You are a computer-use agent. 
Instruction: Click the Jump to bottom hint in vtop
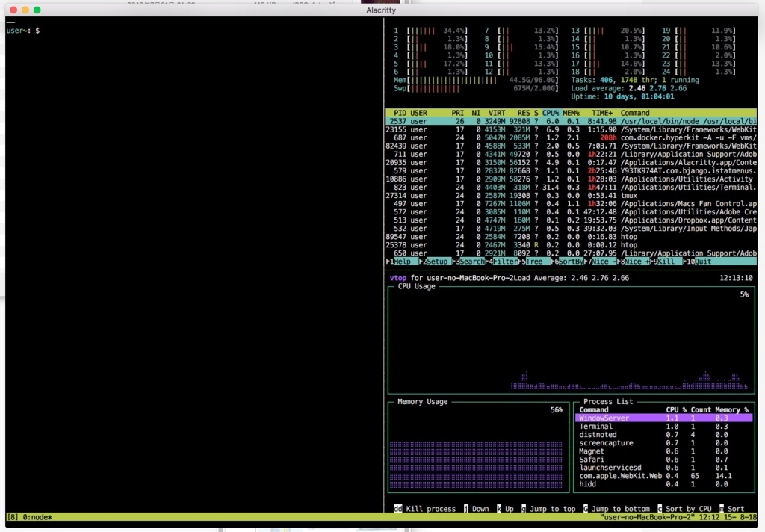coord(616,509)
